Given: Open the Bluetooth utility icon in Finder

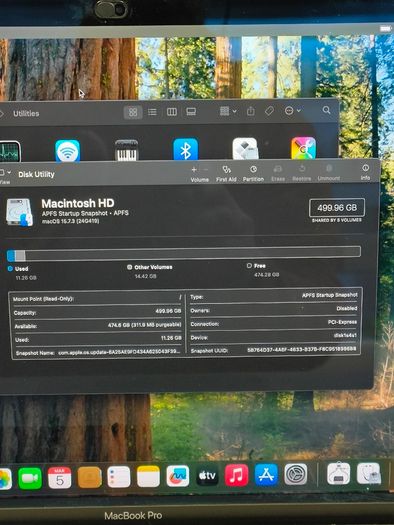Looking at the screenshot, I should pyautogui.click(x=185, y=149).
